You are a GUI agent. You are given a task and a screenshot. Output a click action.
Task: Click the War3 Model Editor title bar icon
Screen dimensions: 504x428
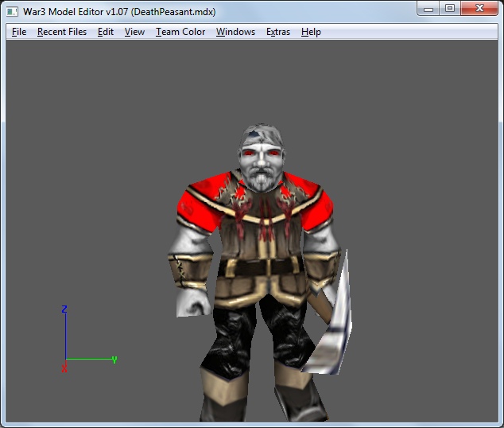pyautogui.click(x=12, y=12)
